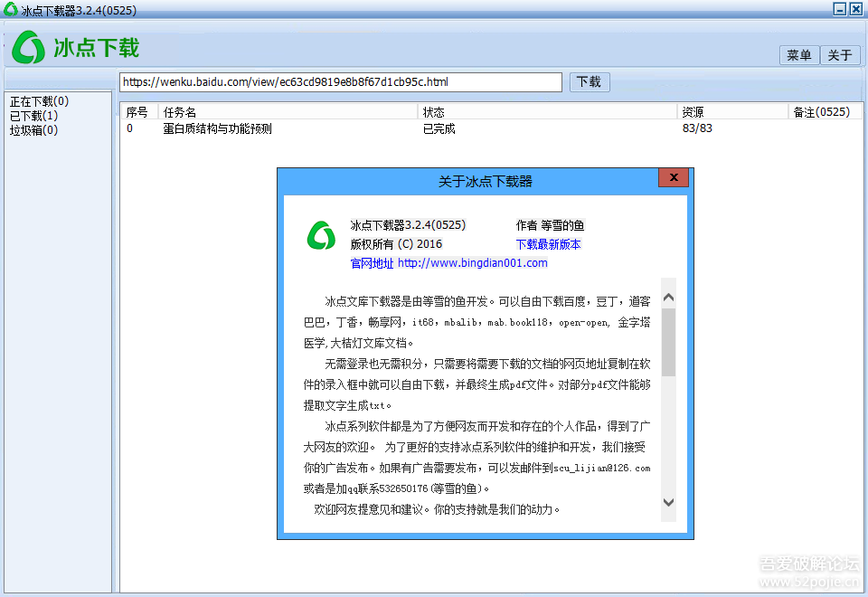Click the sequence number 0 cell
The image size is (868, 597).
coord(129,128)
